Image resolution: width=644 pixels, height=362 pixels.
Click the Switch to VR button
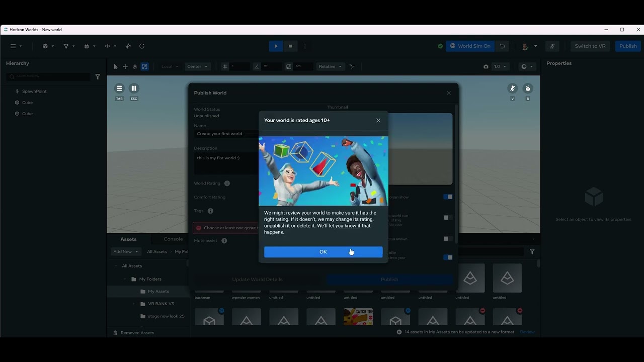tap(590, 46)
